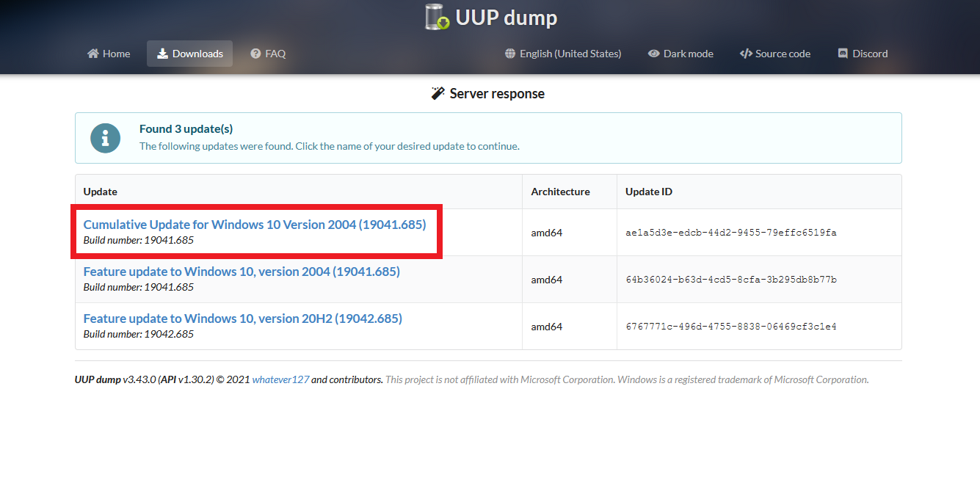Screen dimensions: 980x502
Task: Click amd64 in the Cumulative Update row
Action: (547, 233)
